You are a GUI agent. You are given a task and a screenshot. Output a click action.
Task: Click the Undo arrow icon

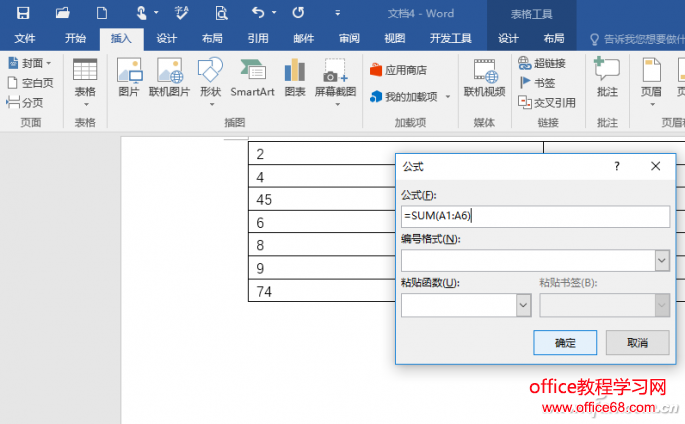click(258, 13)
